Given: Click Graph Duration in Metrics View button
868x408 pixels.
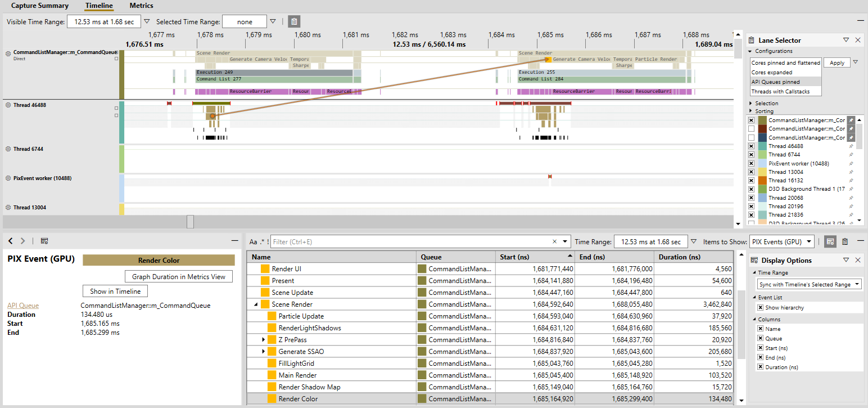Looking at the screenshot, I should click(179, 277).
